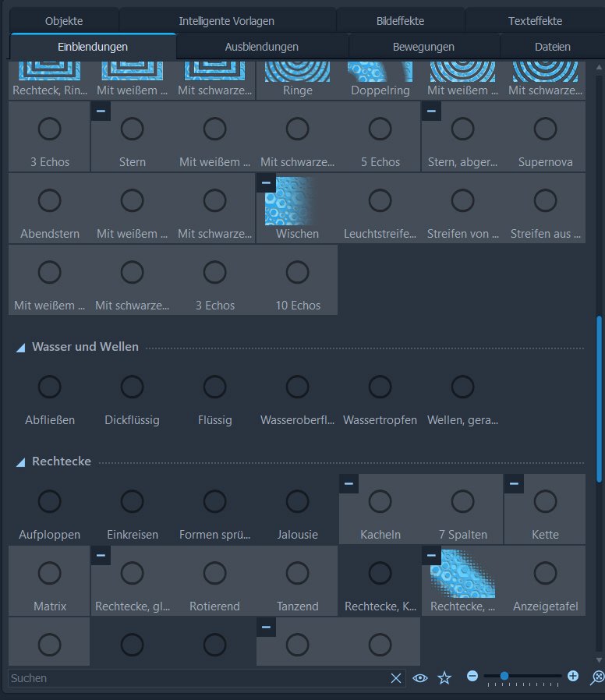Screen dimensions: 605x700
Task: Collapse the Wischen group minus button
Action: tap(266, 183)
